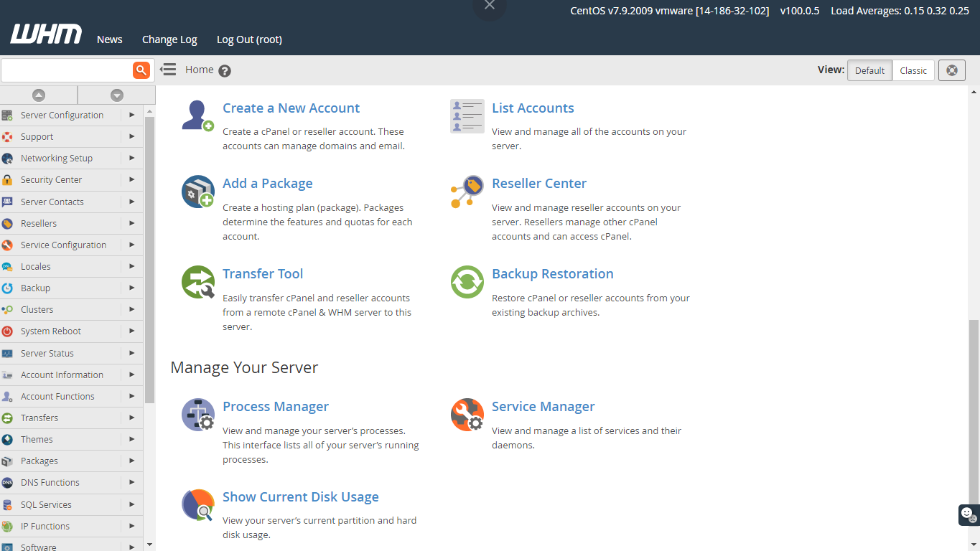Image resolution: width=980 pixels, height=551 pixels.
Task: Click the orange search magnifier button
Action: pyautogui.click(x=141, y=70)
